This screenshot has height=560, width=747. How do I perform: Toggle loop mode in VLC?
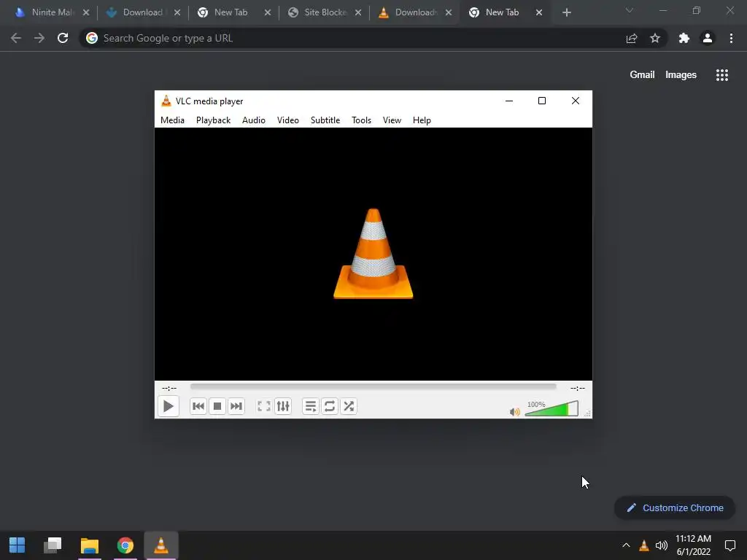[x=330, y=406]
